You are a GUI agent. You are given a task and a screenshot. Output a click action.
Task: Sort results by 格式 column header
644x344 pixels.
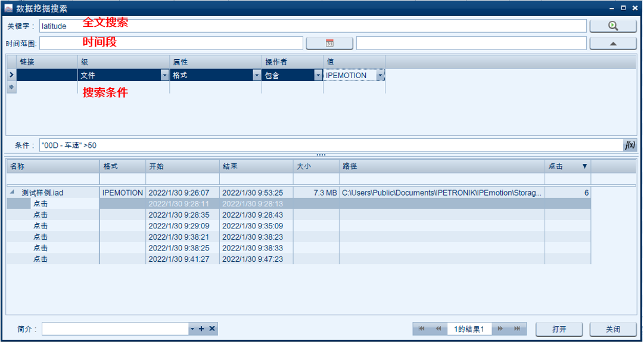pos(122,166)
